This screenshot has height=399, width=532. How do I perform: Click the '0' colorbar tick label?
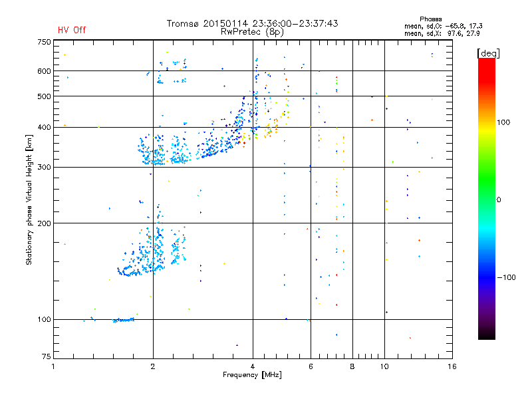(499, 200)
